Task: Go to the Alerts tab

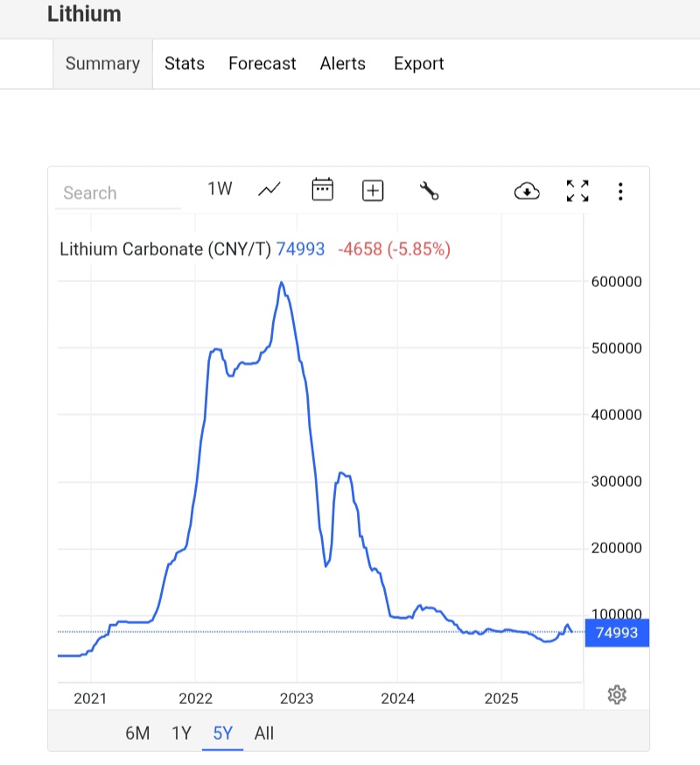Action: [x=343, y=64]
